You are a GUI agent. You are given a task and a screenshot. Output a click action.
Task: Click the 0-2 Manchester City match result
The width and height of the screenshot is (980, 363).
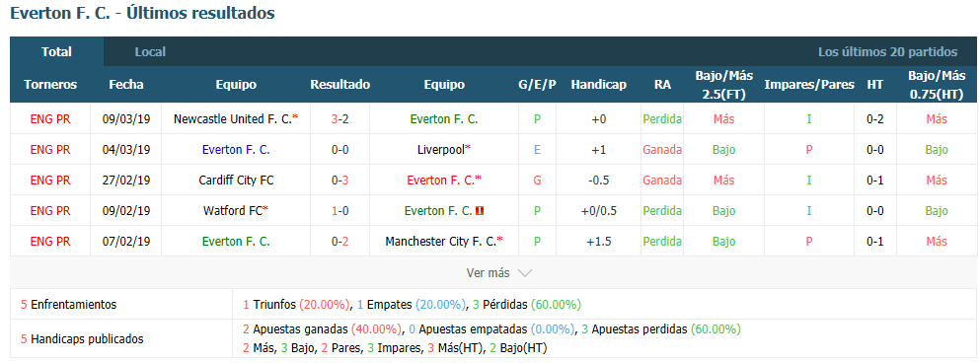coord(340,242)
